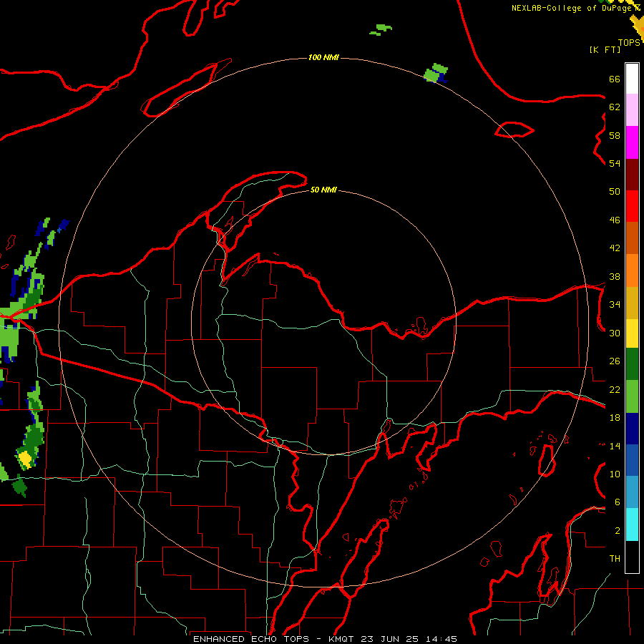Click the black TH swatch in the legend
This screenshot has height=644, width=644.
(632, 557)
